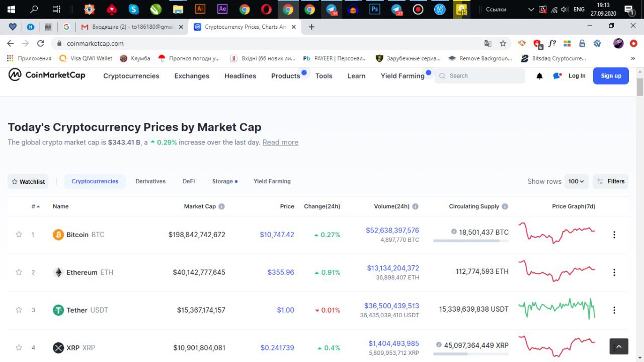This screenshot has width=644, height=362.
Task: Toggle the Watchlist filter button
Action: 28,181
